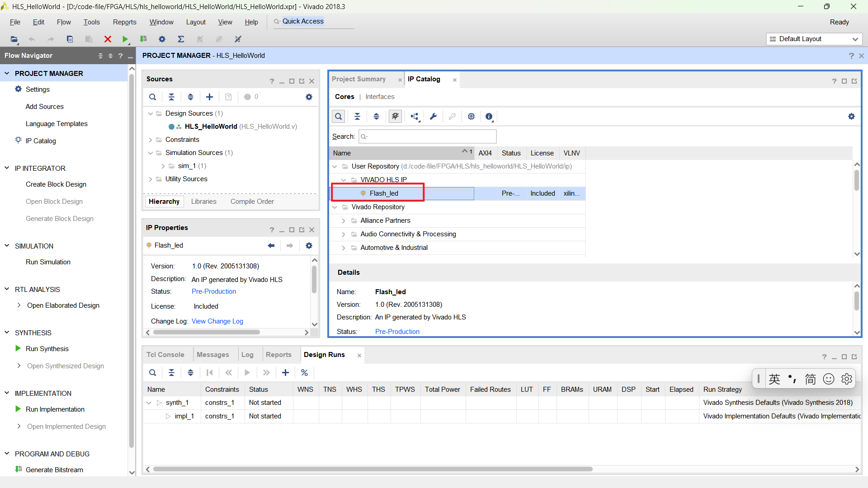Open IP Catalog gear at top right
868x488 pixels.
tap(851, 117)
